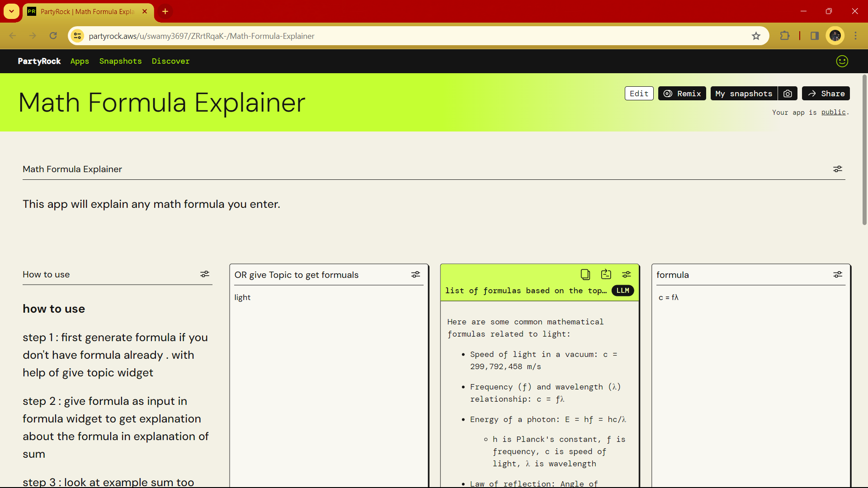Copy the generated formulas list
The width and height of the screenshot is (868, 488).
point(585,274)
